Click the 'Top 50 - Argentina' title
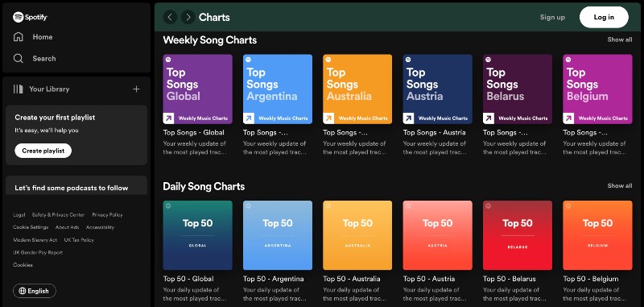This screenshot has width=644, height=307. click(274, 279)
